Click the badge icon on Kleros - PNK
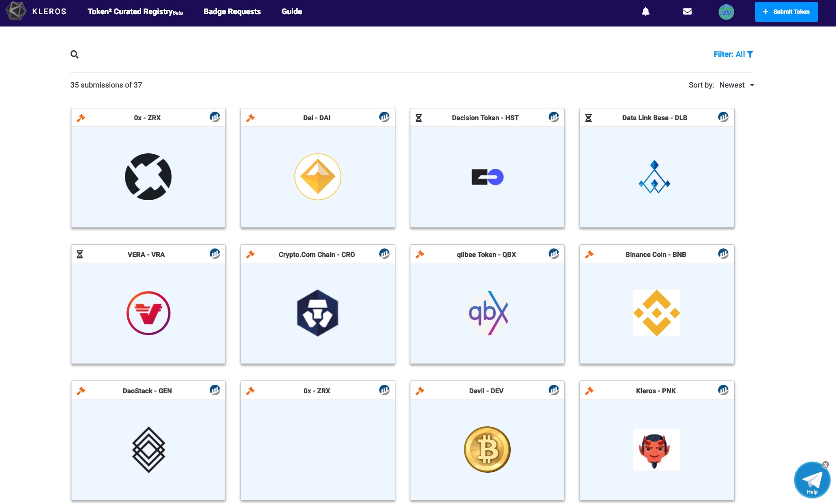 [723, 390]
